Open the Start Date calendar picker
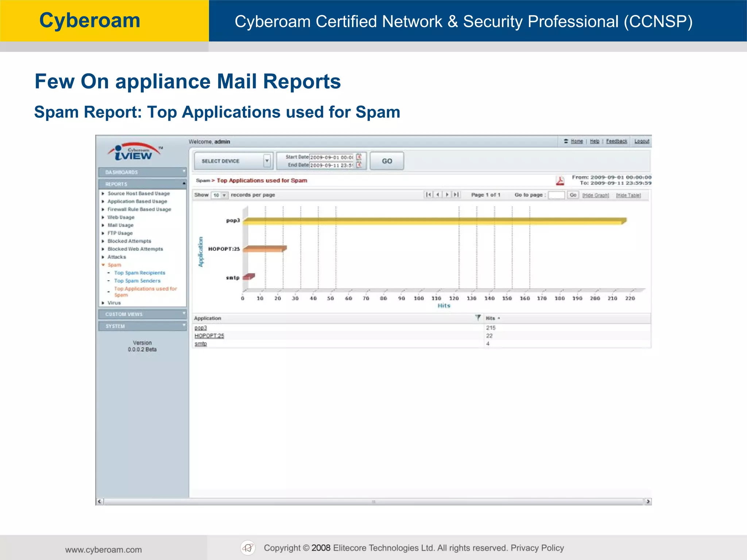 (x=359, y=157)
